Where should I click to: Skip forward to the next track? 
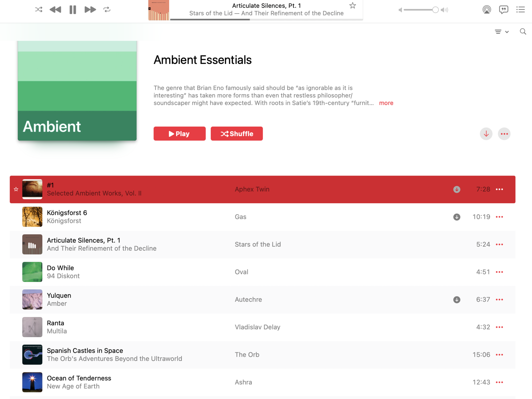tap(90, 10)
